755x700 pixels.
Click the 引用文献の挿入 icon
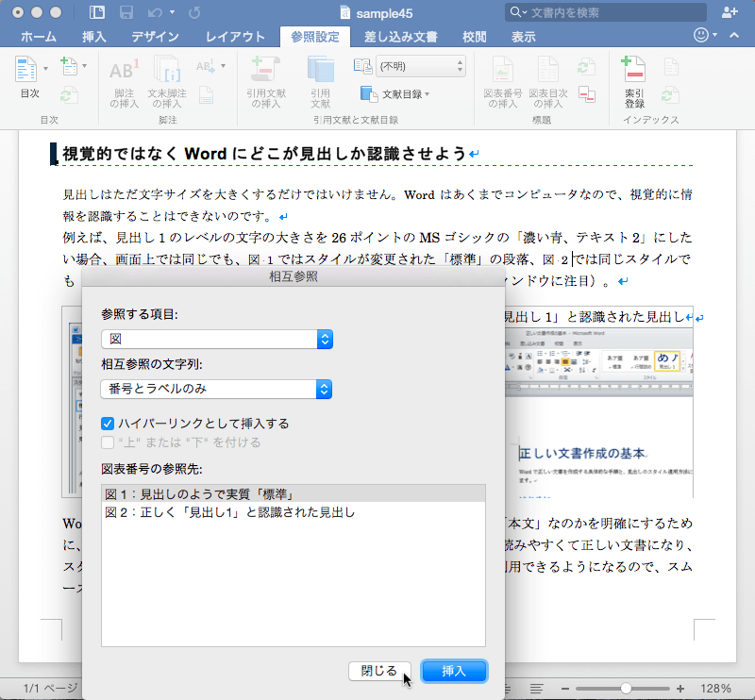pos(265,69)
